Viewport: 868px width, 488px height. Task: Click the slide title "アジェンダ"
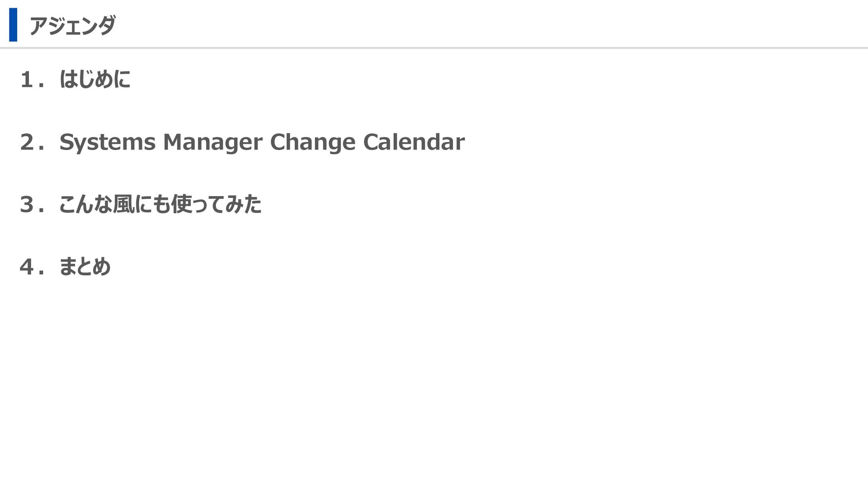72,26
